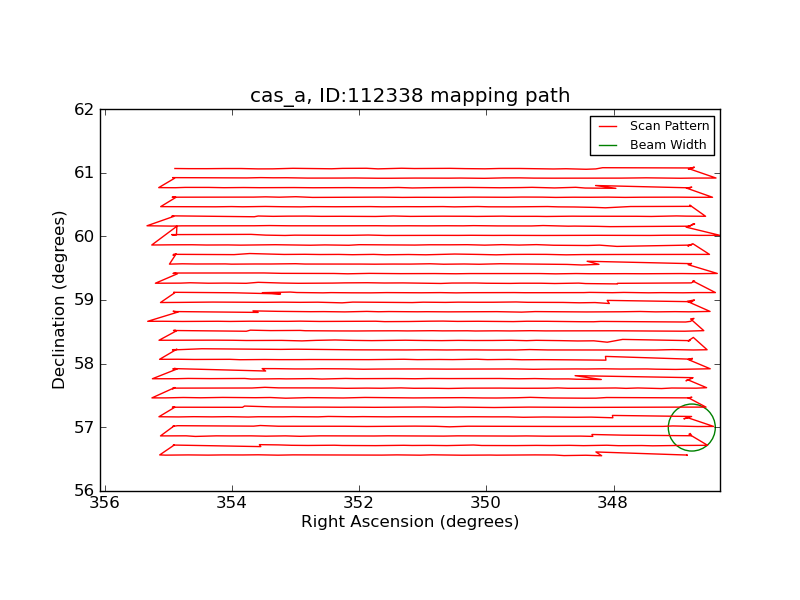The image size is (800, 600).
Task: Click the 56 tick label on the y-axis
Action: pos(84,491)
